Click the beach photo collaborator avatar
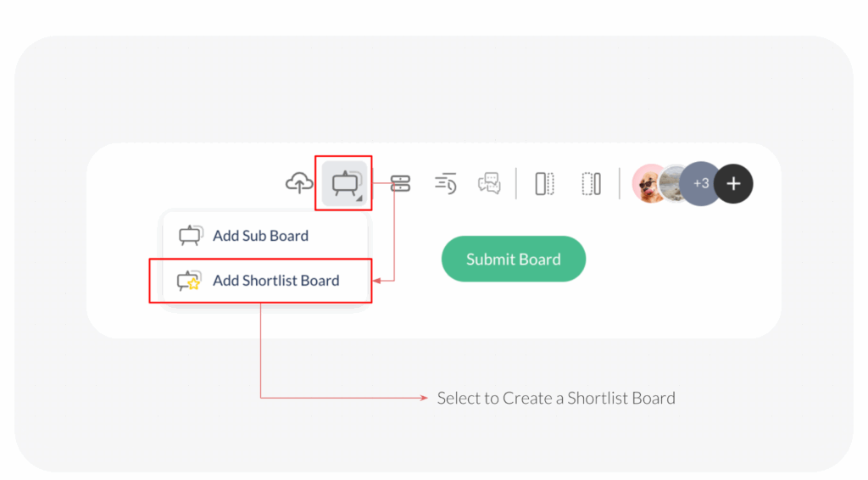Screen dimensions: 868x480 pos(672,183)
